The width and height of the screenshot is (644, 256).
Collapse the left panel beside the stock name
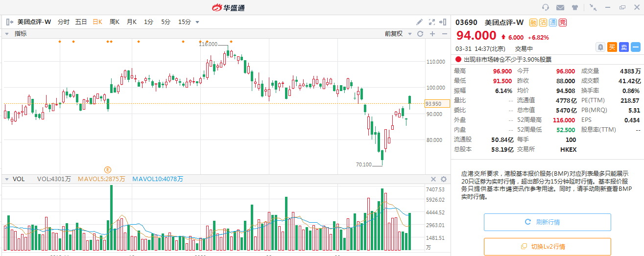pyautogui.click(x=9, y=22)
